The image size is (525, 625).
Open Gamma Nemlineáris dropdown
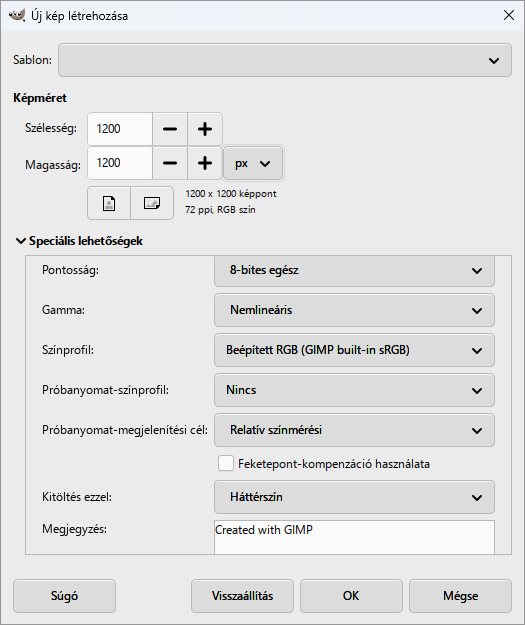354,310
